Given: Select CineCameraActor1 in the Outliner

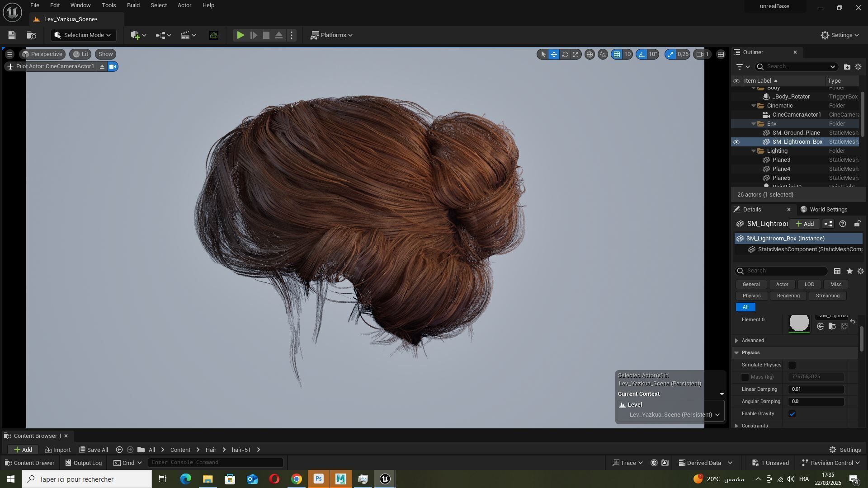Looking at the screenshot, I should coord(797,115).
